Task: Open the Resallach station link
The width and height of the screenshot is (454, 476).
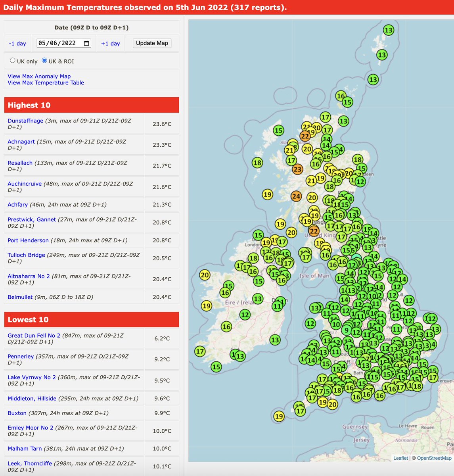Action: [20, 163]
